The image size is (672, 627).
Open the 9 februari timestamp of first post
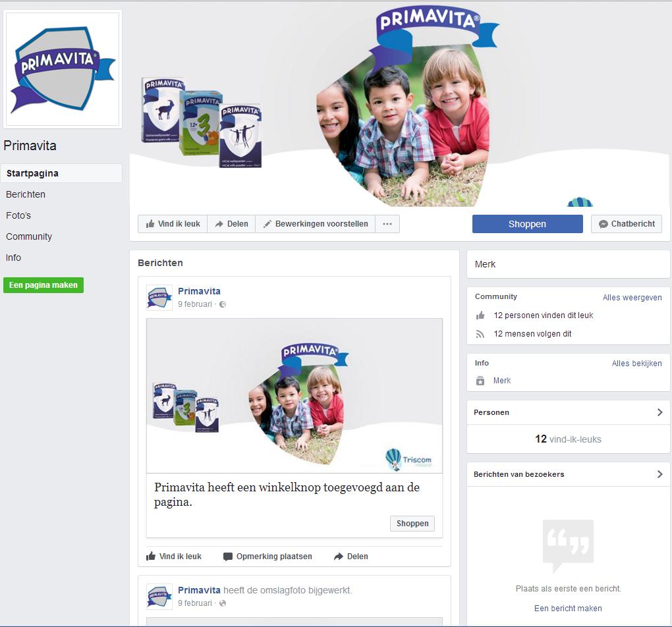click(195, 304)
